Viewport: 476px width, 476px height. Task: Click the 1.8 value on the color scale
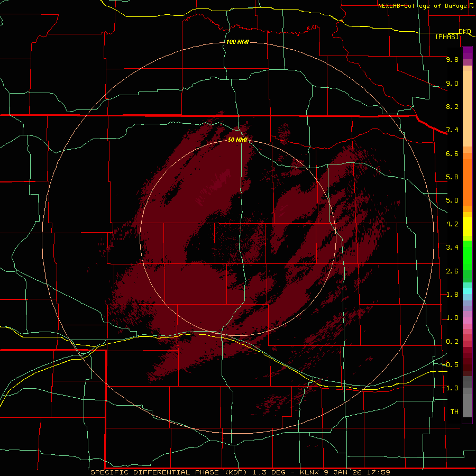452,295
